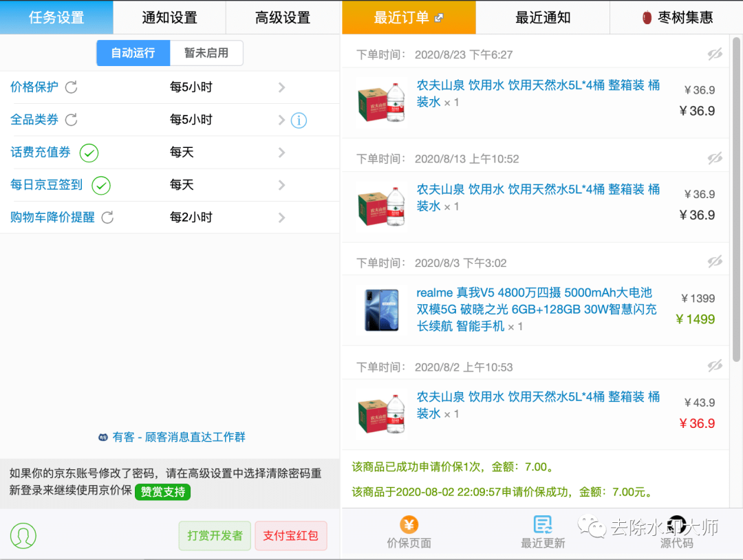Hide the order placed 2020/8/3
Screen dimensions: 743x560
pyautogui.click(x=715, y=261)
